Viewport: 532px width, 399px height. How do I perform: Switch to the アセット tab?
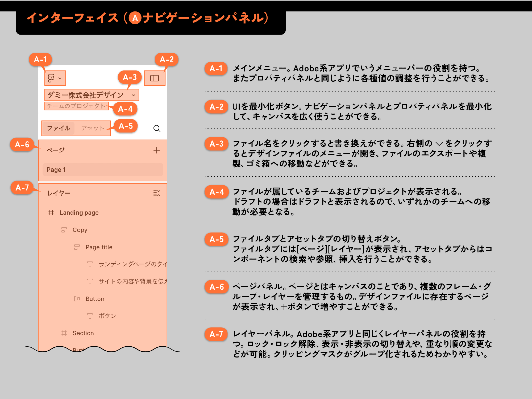coord(93,128)
